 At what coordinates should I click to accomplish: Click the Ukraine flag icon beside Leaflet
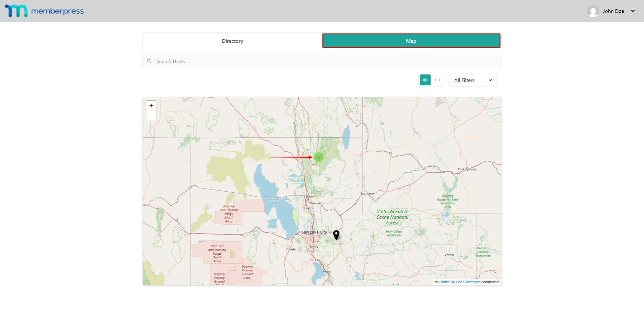(436, 282)
